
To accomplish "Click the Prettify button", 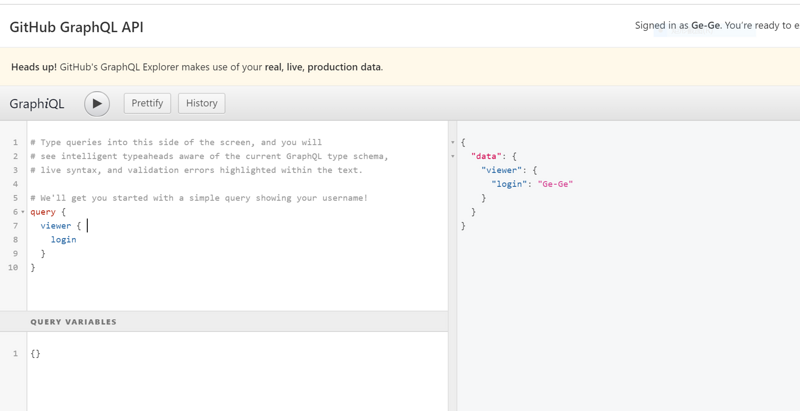I will pyautogui.click(x=147, y=104).
